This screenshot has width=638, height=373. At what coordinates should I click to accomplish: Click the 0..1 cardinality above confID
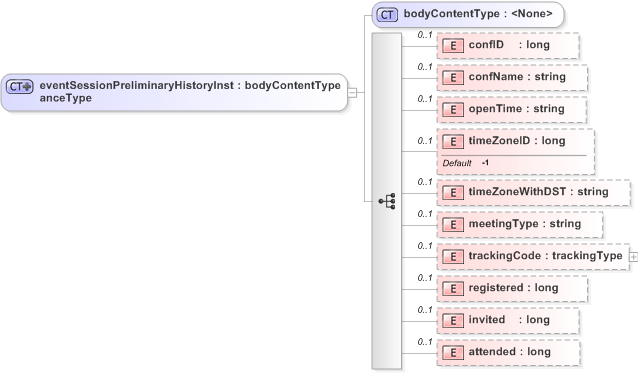click(x=425, y=35)
